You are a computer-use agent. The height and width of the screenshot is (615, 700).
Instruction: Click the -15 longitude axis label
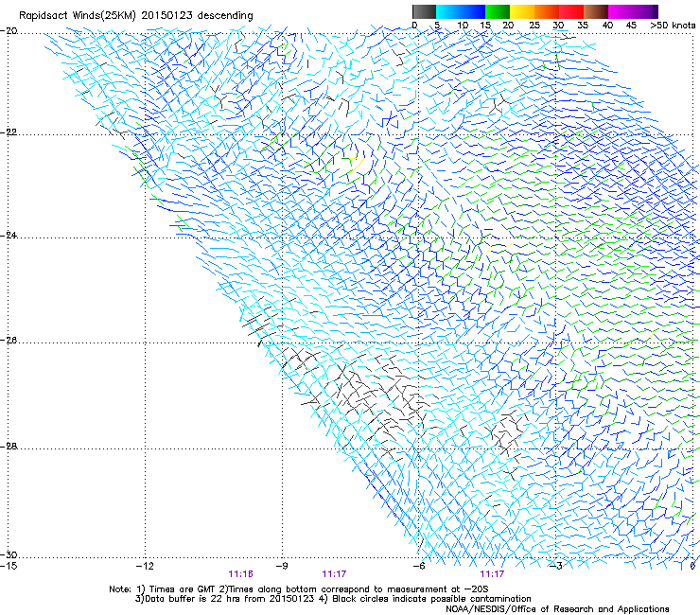9,566
